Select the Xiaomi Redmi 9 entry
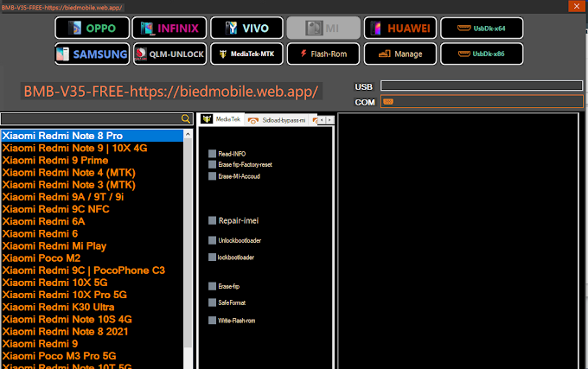 click(93, 344)
